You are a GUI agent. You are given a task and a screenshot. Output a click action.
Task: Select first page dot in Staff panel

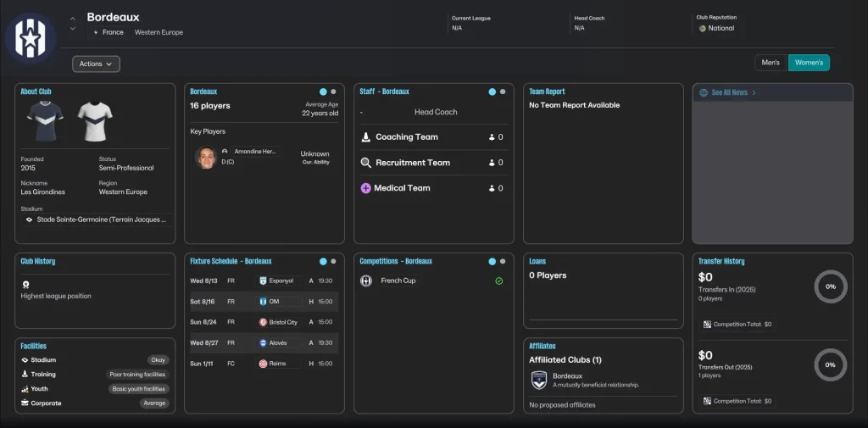(x=492, y=92)
